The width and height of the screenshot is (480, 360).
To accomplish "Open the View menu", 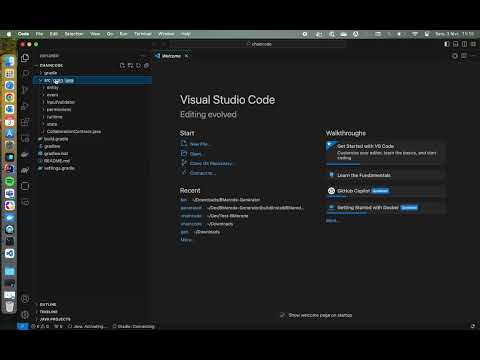I will (x=95, y=34).
